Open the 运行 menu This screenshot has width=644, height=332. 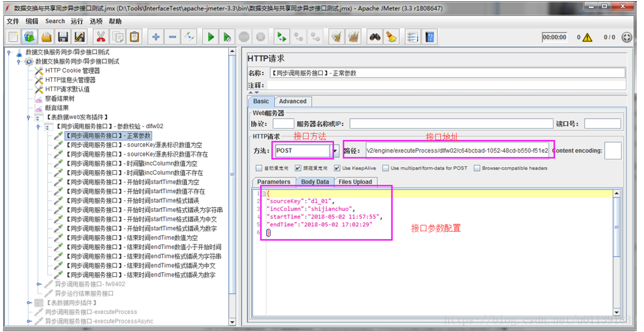tap(77, 21)
